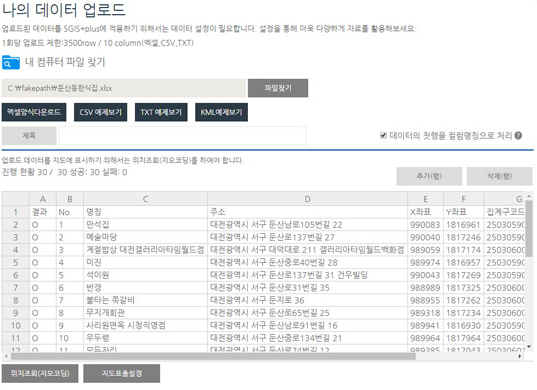The image size is (537, 390).
Task: Click the scroll right arrow of the table
Action: 520,356
